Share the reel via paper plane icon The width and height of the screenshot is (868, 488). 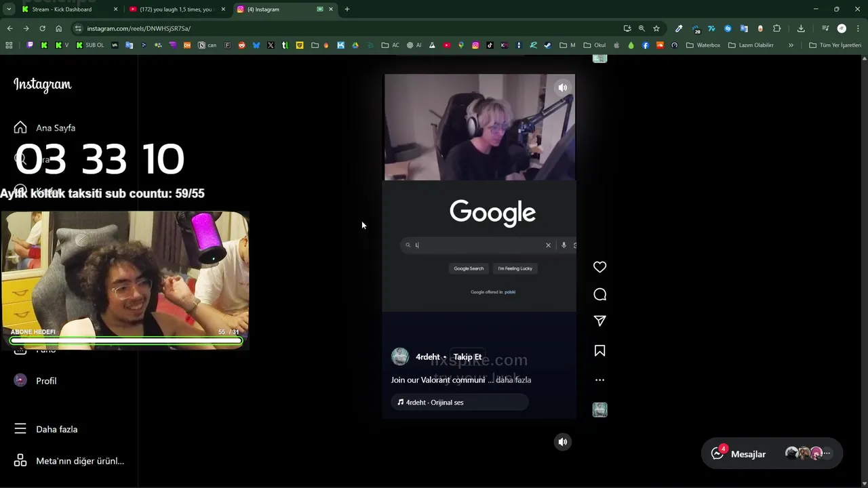coord(599,321)
